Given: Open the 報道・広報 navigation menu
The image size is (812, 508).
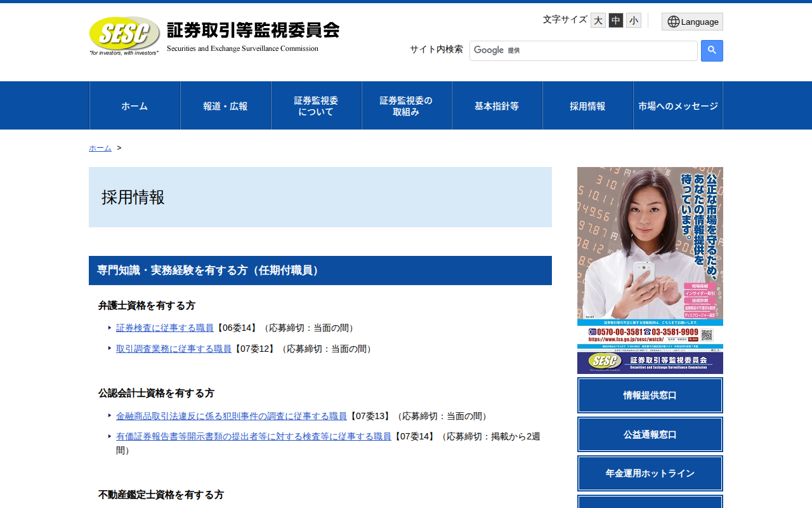Looking at the screenshot, I should tap(225, 105).
